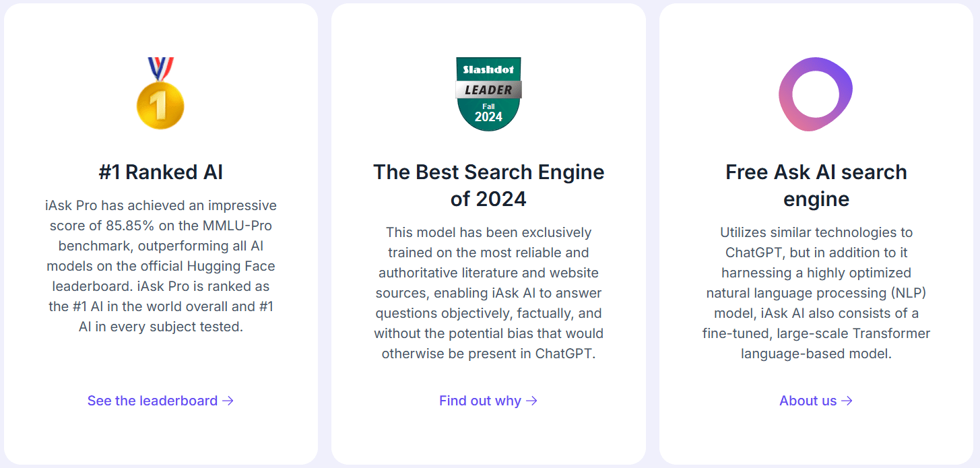
Task: Click the arrow after About us
Action: [847, 401]
